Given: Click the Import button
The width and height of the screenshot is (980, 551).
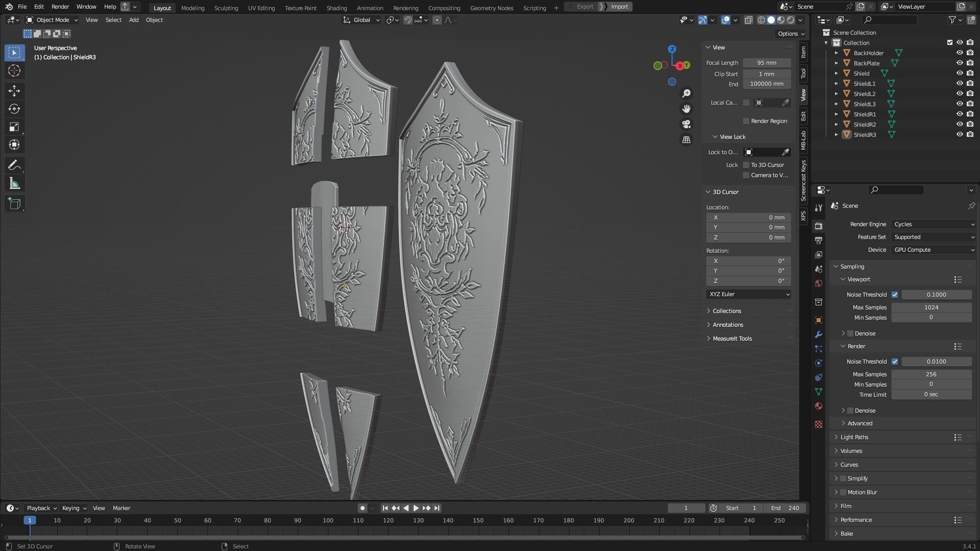Looking at the screenshot, I should coord(619,7).
